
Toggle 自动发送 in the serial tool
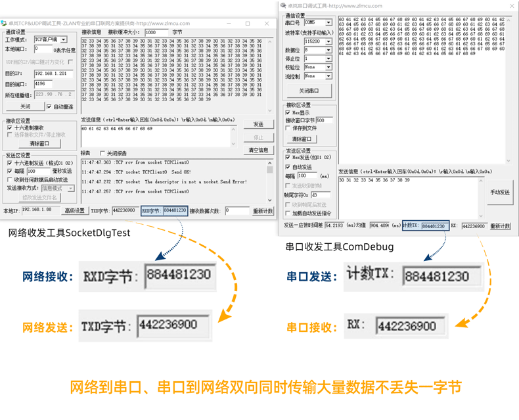pos(288,167)
